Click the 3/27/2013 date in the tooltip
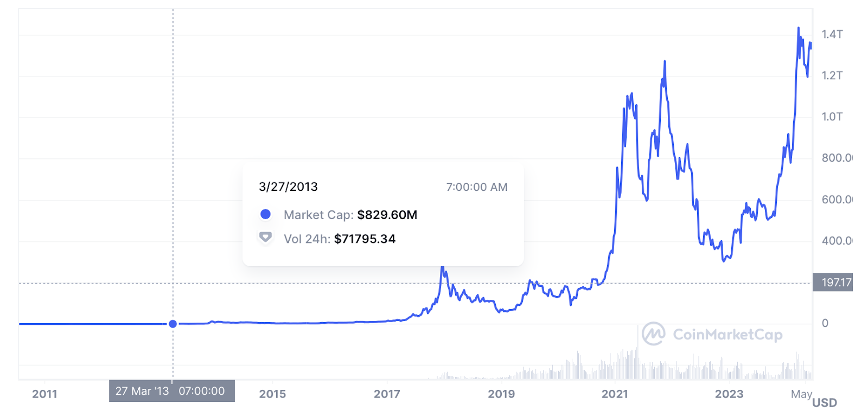868x417 pixels. [288, 187]
